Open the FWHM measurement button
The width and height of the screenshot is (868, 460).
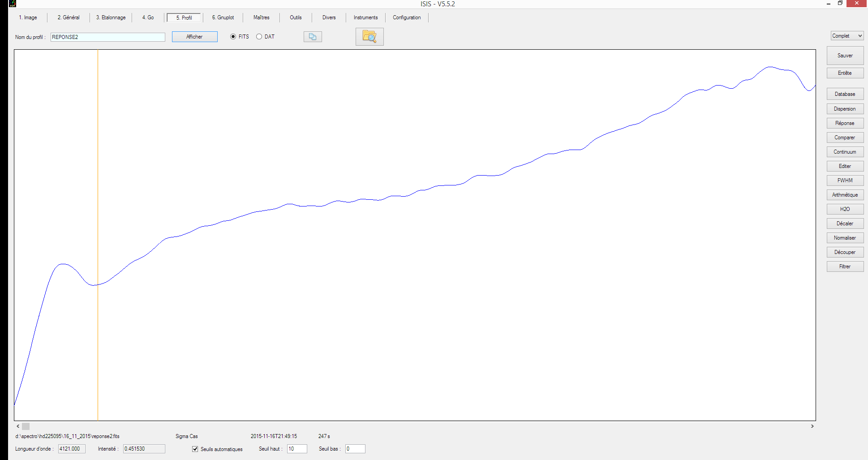click(845, 181)
